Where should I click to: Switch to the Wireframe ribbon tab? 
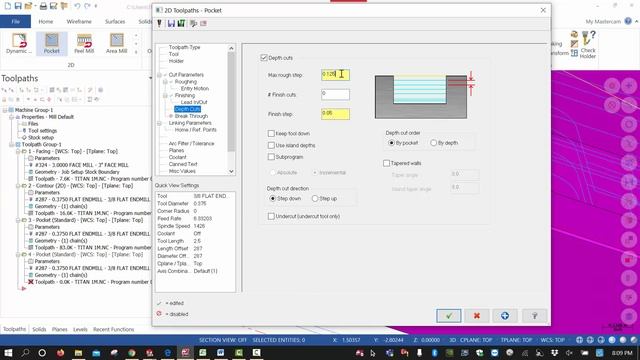coord(79,21)
